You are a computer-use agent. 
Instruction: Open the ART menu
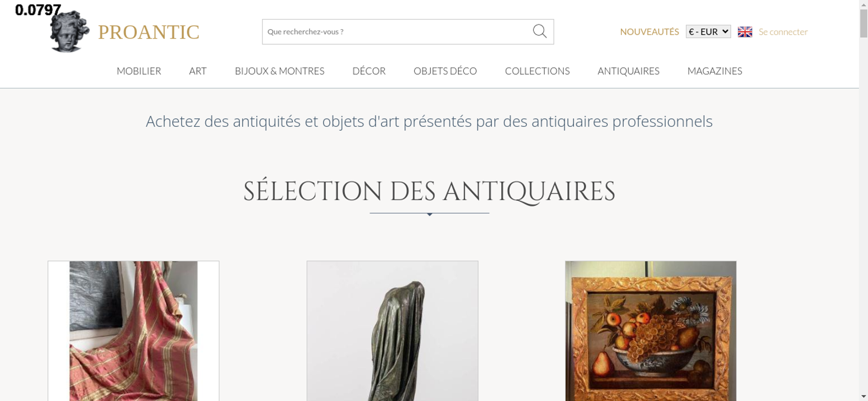point(198,71)
